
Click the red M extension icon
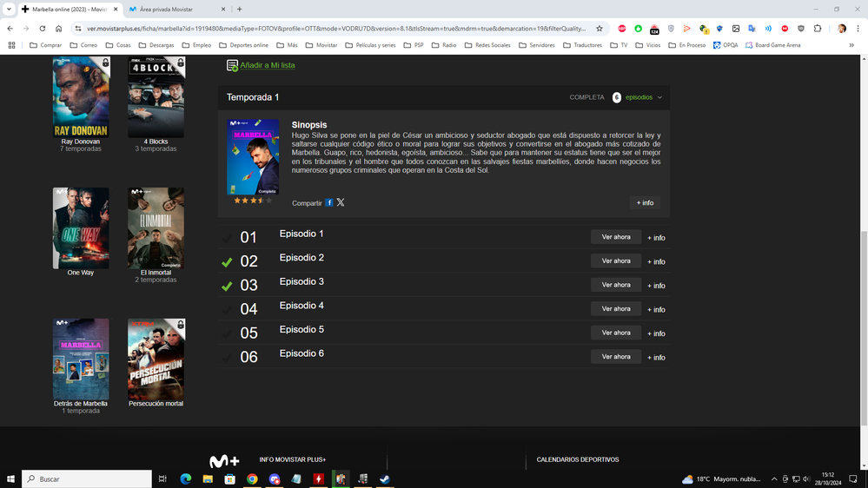pyautogui.click(x=785, y=29)
